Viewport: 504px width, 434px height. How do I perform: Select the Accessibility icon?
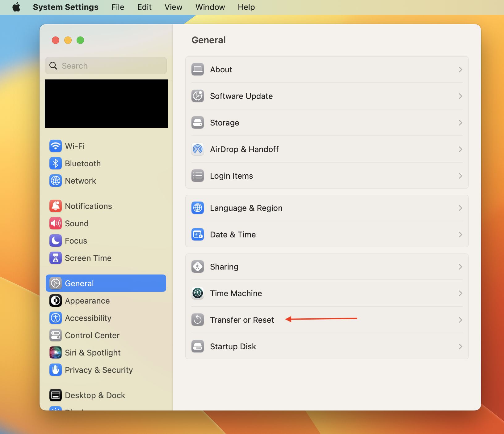coord(56,318)
